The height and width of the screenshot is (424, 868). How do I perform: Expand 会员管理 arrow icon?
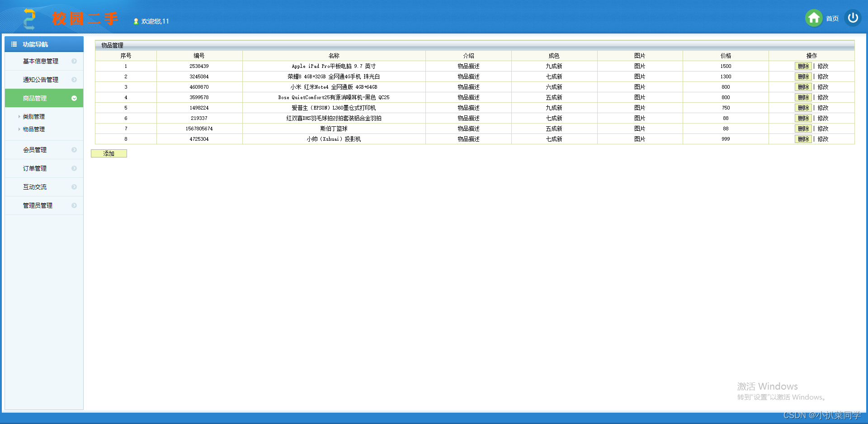(x=74, y=150)
